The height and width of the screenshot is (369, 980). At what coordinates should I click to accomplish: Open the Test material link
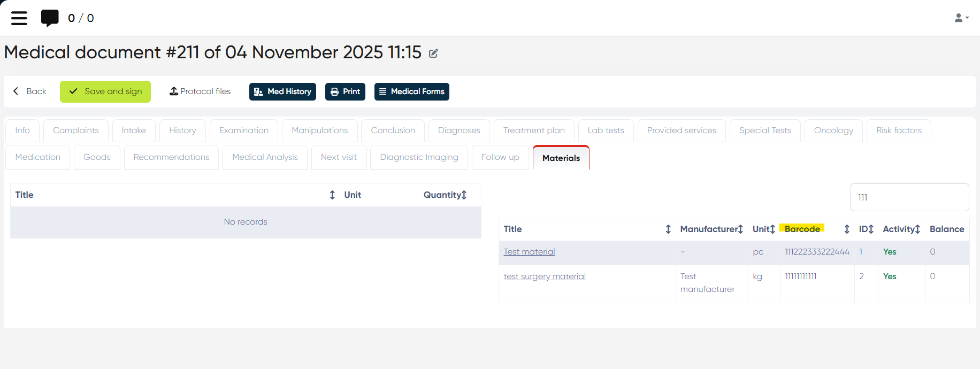tap(529, 252)
